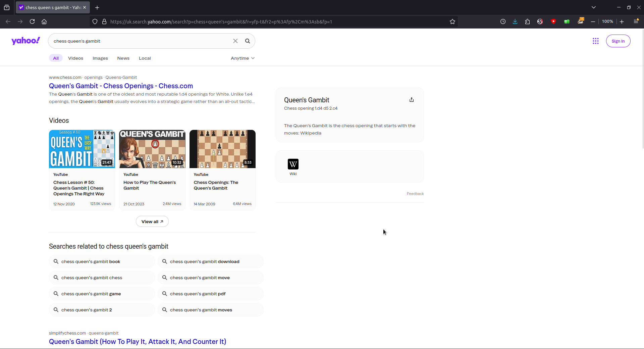
Task: Open 'Chess Openings: The Queen's Gambit' video title
Action: 216,185
